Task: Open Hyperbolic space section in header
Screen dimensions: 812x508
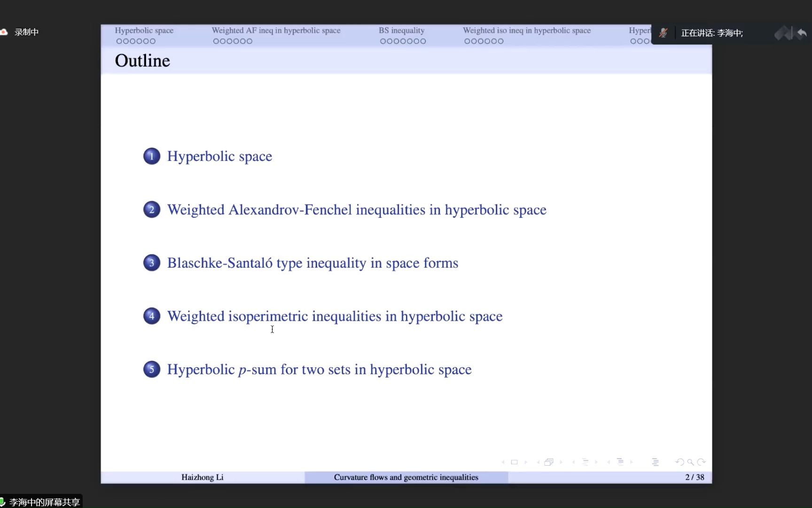Action: coord(144,31)
